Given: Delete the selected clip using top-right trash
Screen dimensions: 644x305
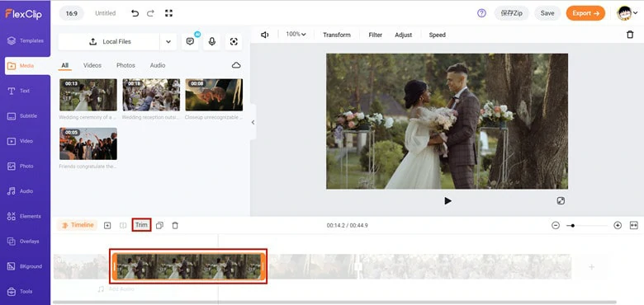Looking at the screenshot, I should pyautogui.click(x=630, y=35).
